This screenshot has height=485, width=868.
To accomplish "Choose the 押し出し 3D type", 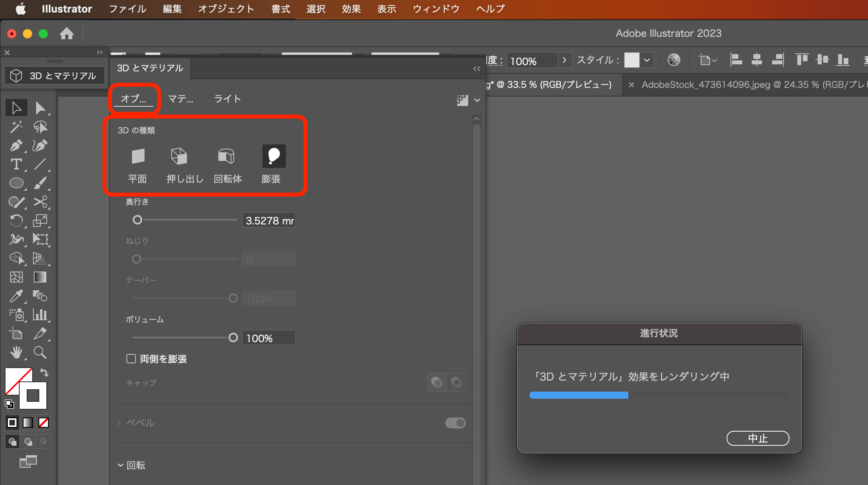I will point(179,156).
